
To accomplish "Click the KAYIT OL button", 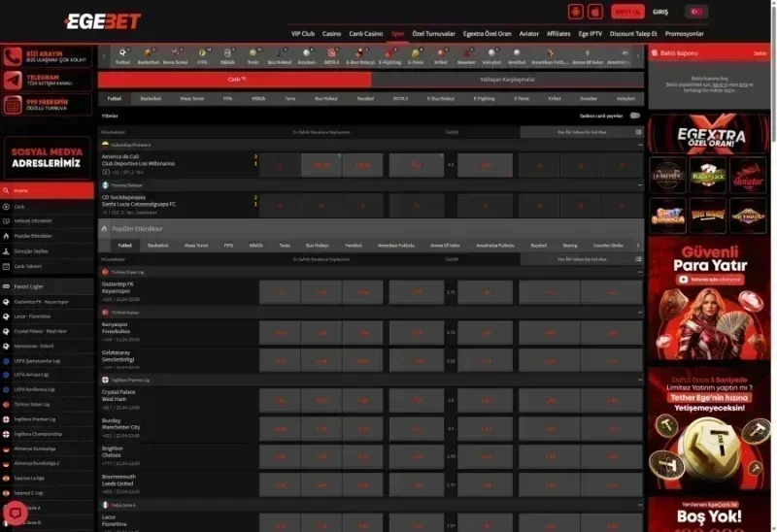I will [x=627, y=12].
